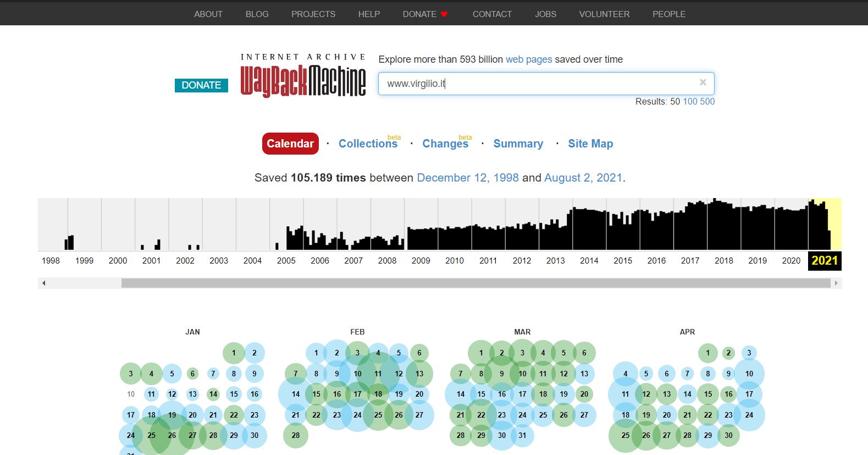Open the DONATE menu item with the heart
Screen dimensions: 868x455
click(x=425, y=14)
